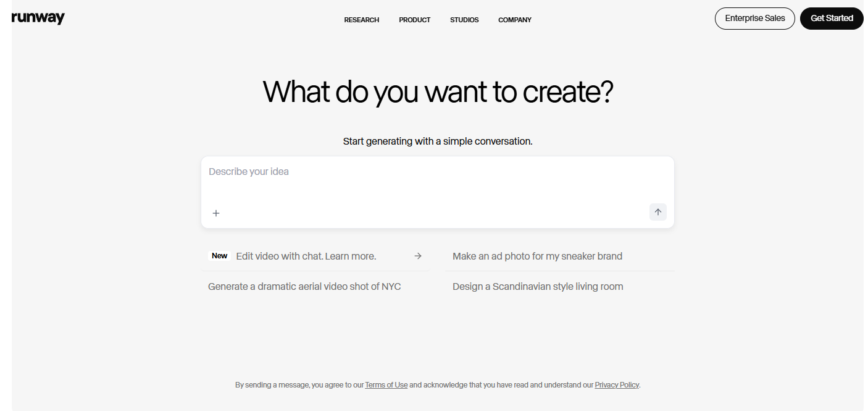Click the 'Start generating' subtitle text
This screenshot has height=411, width=868.
[x=438, y=141]
